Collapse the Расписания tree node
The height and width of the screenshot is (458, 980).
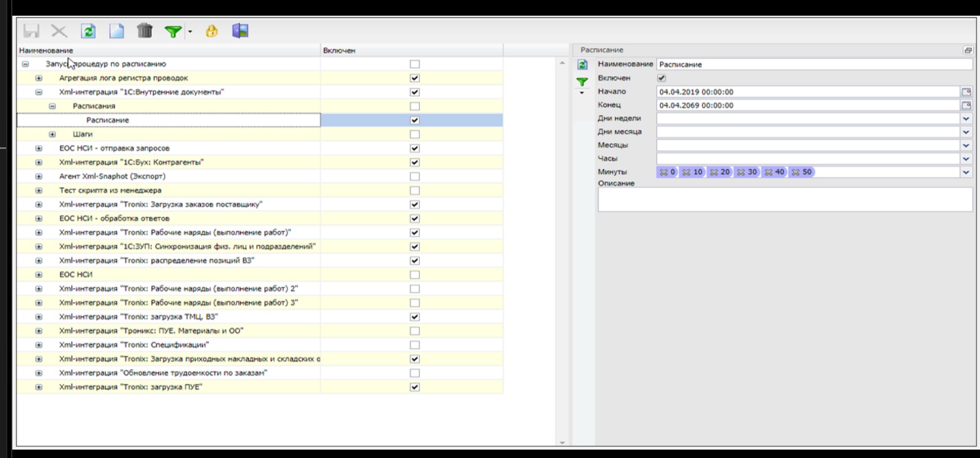52,106
